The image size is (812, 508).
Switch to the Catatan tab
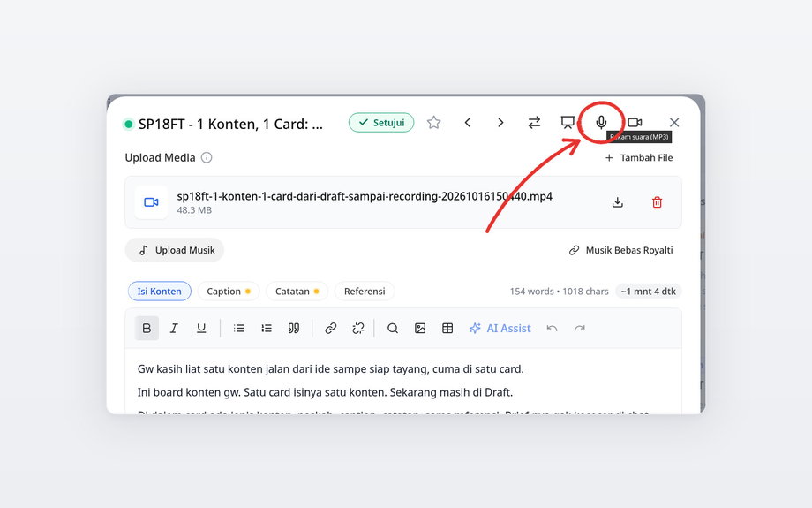pos(297,292)
